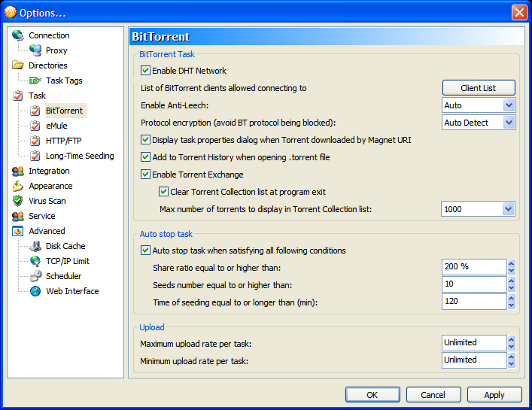The height and width of the screenshot is (410, 532).
Task: Select TCP/IP Limit in the tree
Action: click(68, 261)
